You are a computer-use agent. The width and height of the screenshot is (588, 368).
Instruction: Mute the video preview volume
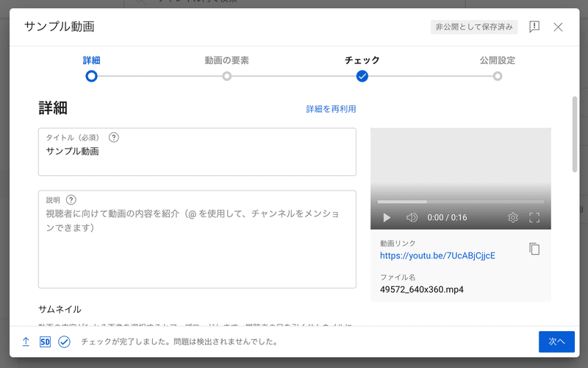pyautogui.click(x=412, y=217)
